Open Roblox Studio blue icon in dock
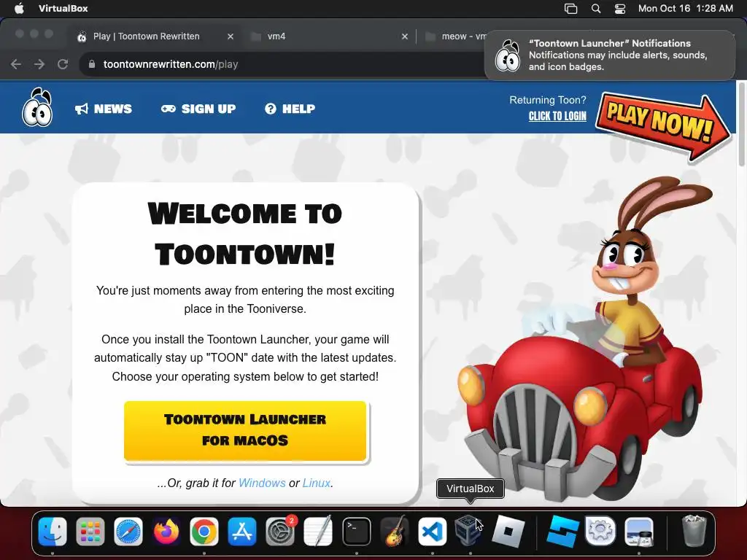 (562, 532)
